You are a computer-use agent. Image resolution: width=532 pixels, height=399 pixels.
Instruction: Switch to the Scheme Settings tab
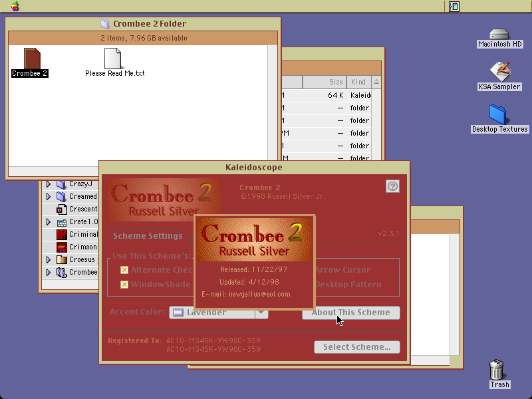pyautogui.click(x=148, y=236)
